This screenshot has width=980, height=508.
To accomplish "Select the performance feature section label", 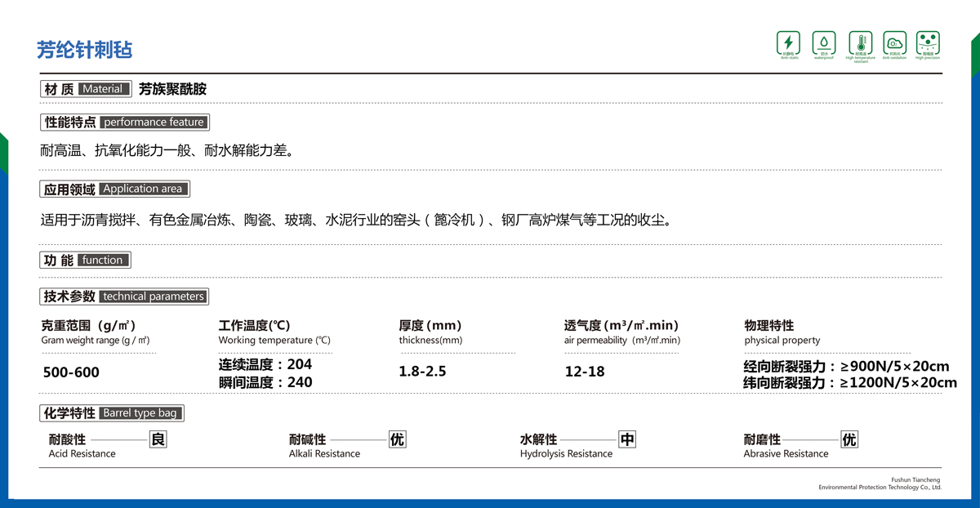I will [x=125, y=123].
